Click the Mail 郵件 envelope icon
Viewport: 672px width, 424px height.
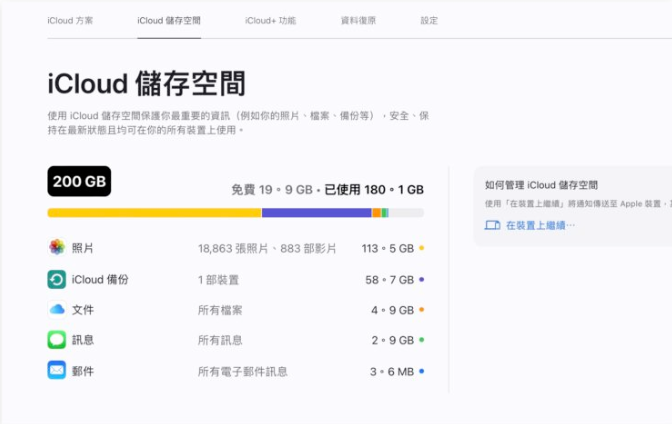[57, 370]
